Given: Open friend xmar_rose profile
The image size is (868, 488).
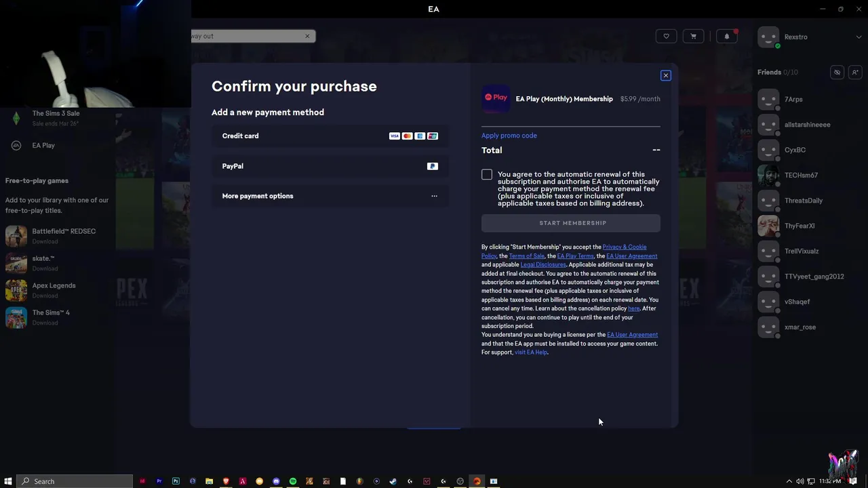Looking at the screenshot, I should tap(800, 327).
